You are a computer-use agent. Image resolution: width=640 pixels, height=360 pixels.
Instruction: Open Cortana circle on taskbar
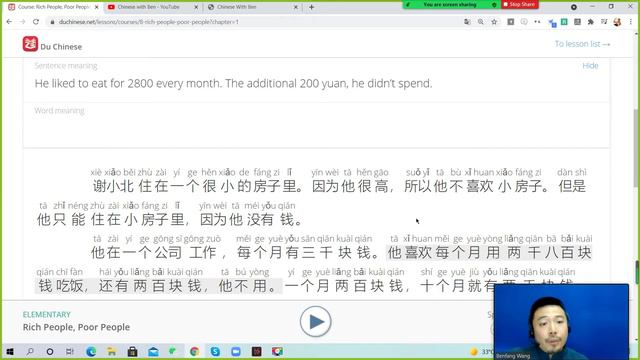[50, 351]
